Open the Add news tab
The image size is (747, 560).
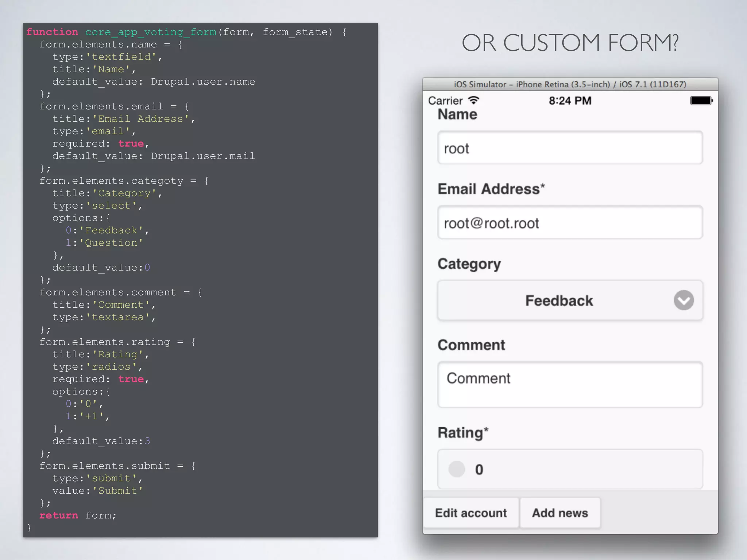[560, 513]
